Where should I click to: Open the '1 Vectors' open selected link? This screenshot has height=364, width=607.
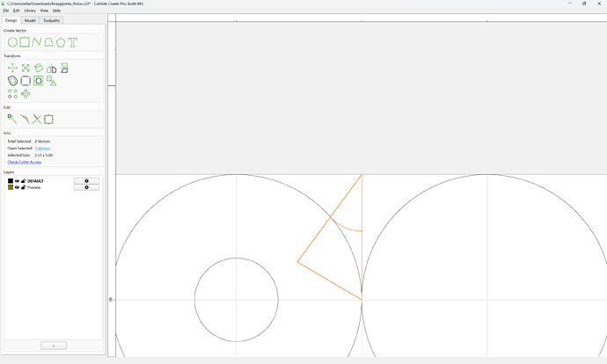point(42,149)
